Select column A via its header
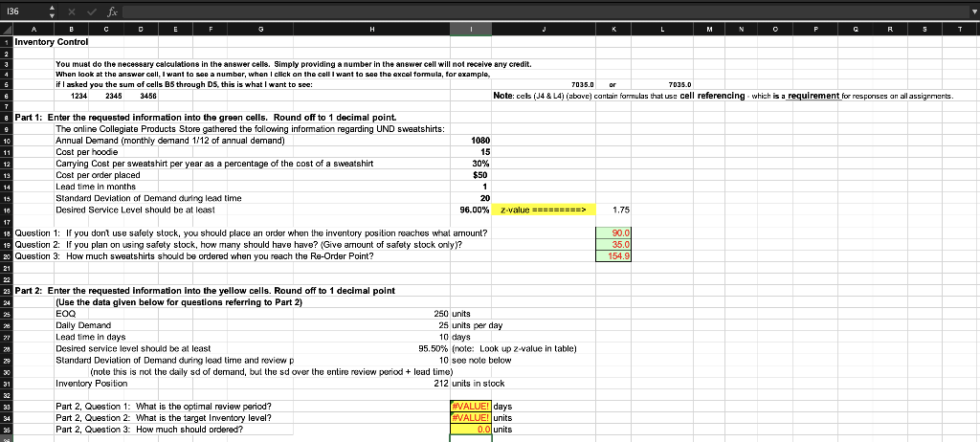Viewport: 980px width, 442px height. [33, 29]
